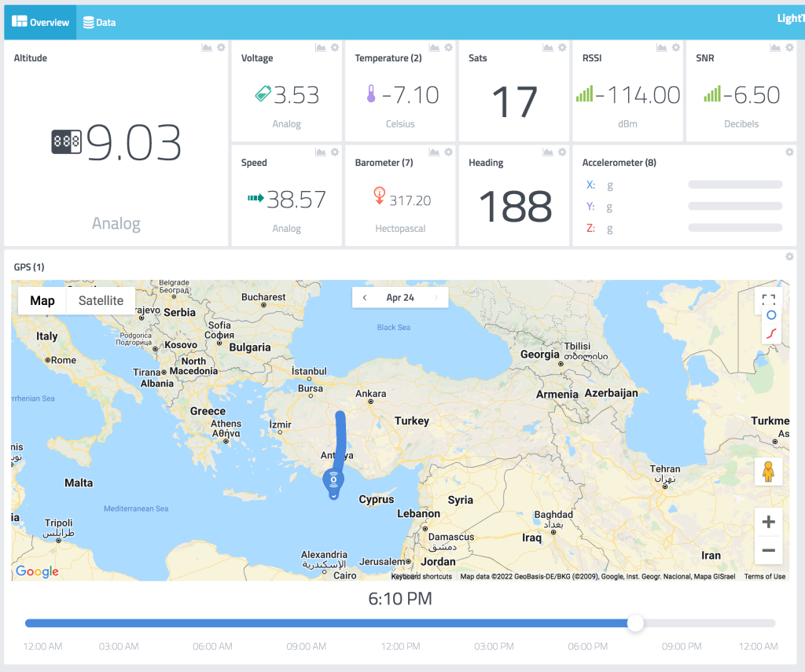Viewport: 805px width, 672px height.
Task: Open the Altitude widget chart icon
Action: pyautogui.click(x=207, y=48)
